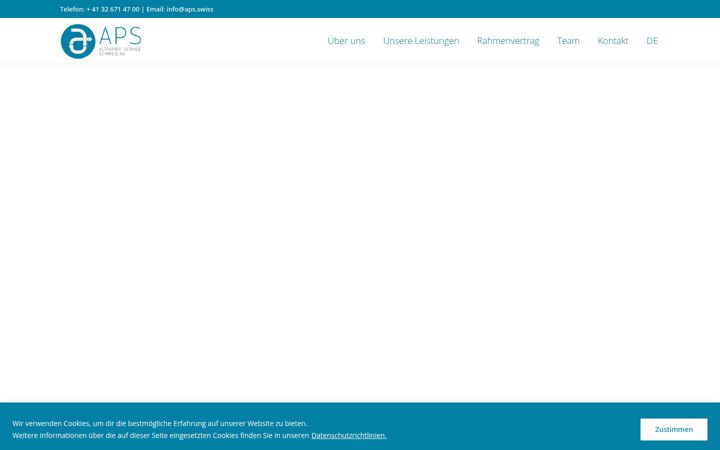Viewport: 720px width, 450px height.
Task: Accept cookies with the Zustimmen button
Action: (674, 429)
